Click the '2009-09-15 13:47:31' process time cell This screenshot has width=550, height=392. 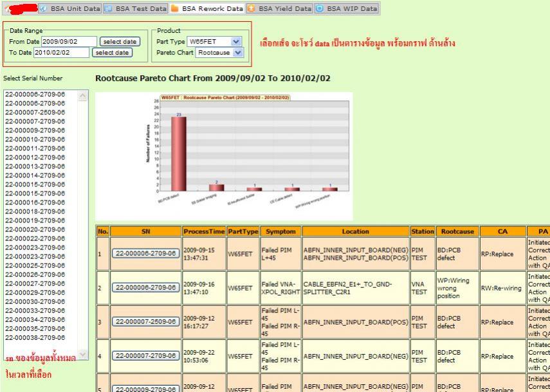pyautogui.click(x=204, y=254)
